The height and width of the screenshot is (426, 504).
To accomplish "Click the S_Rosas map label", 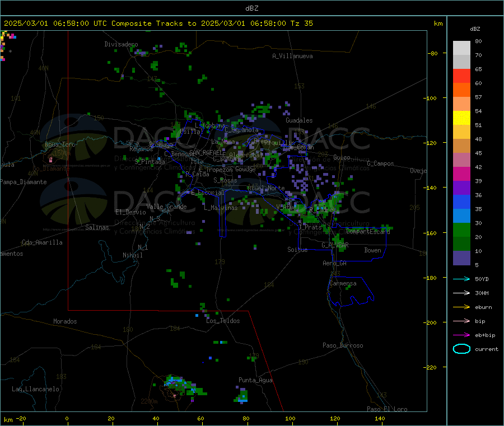I will (x=225, y=181).
